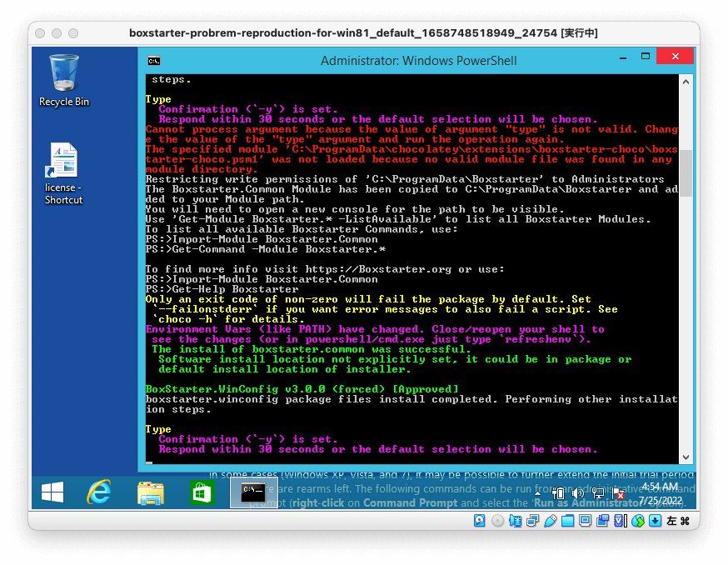Viewport: 728px width, 565px height.
Task: Click the PowerShell vertical scrollbar thumb
Action: [x=686, y=173]
